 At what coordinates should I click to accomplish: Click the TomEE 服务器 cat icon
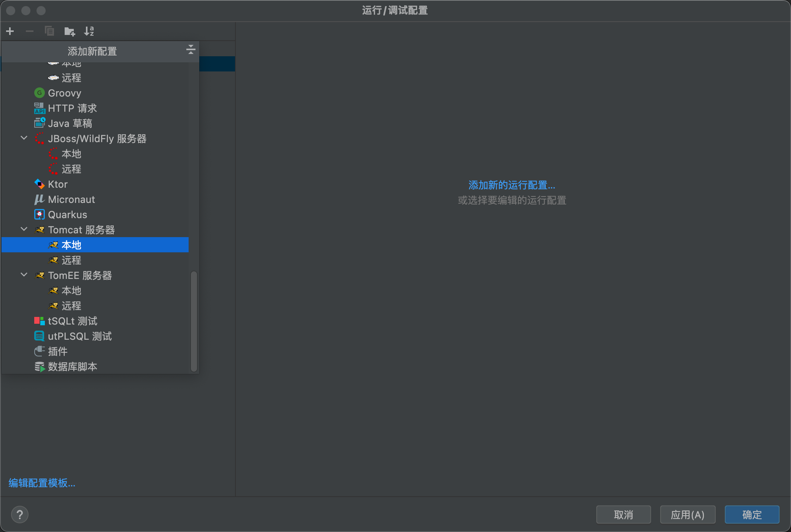click(40, 275)
